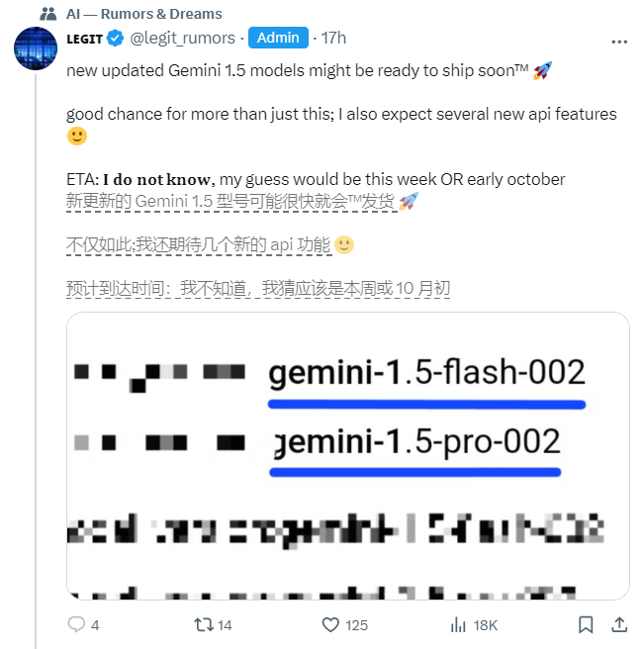This screenshot has height=649, width=644.
Task: Click the share upload arrow icon
Action: [619, 625]
